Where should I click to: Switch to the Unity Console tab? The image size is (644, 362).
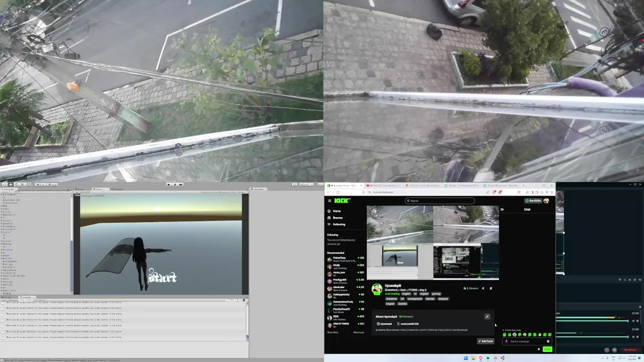pos(28,297)
